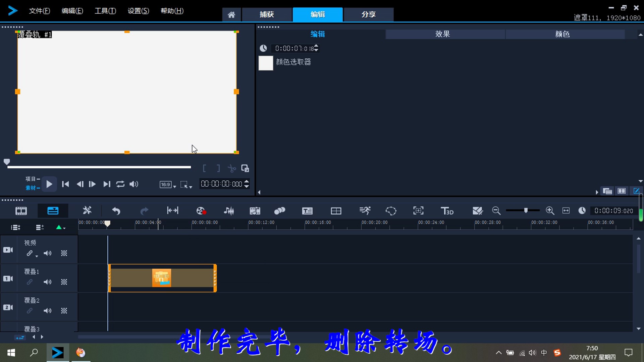Split clip with scissors icon
Viewport: 644px width, 362px height.
232,168
